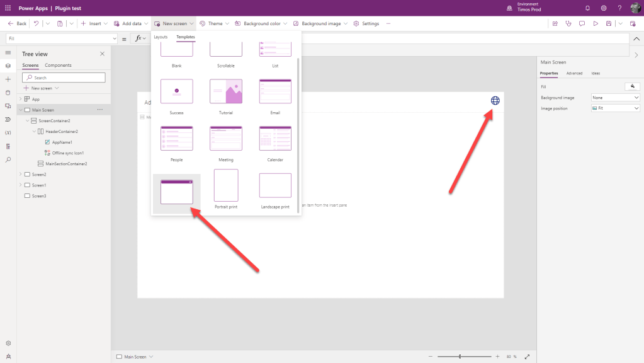Viewport: 644px width, 363px height.
Task: Click the App checker stethoscope icon
Action: pos(568,23)
